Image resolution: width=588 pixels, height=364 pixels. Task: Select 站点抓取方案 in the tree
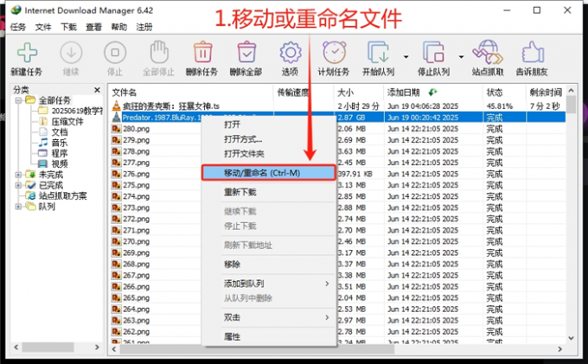pos(62,195)
